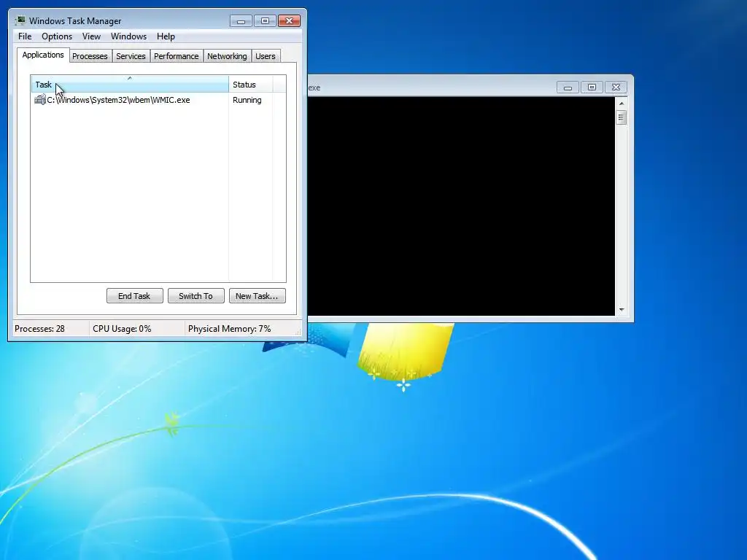The height and width of the screenshot is (560, 747).
Task: Sort by the Task column header
Action: [x=130, y=85]
